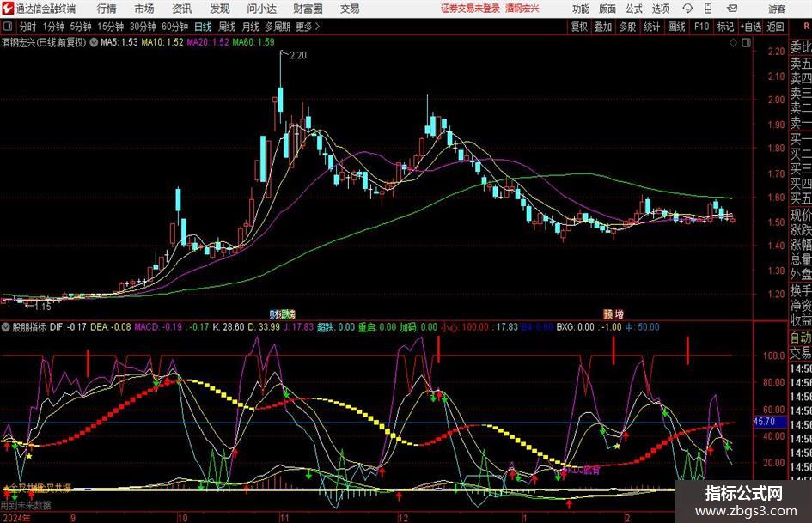Open the 公式 menu

[x=634, y=9]
